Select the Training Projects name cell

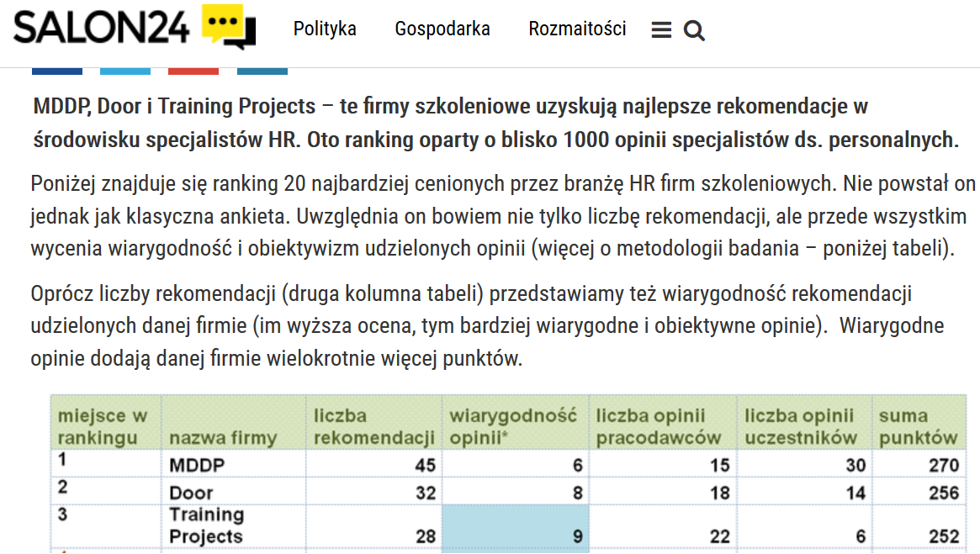[x=233, y=528]
